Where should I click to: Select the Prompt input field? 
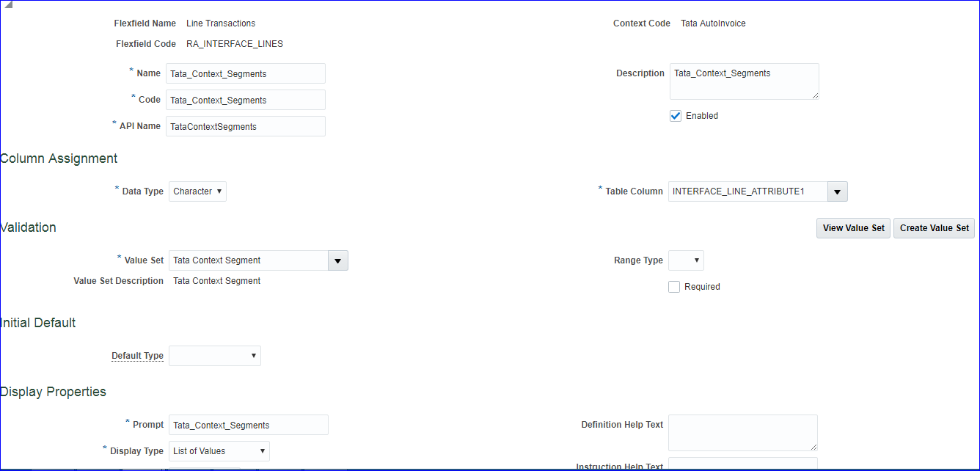(249, 425)
